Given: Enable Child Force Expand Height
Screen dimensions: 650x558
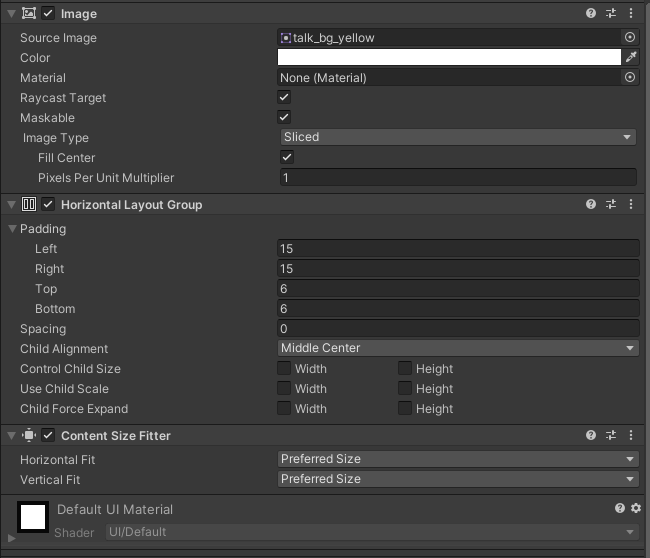Looking at the screenshot, I should 405,408.
